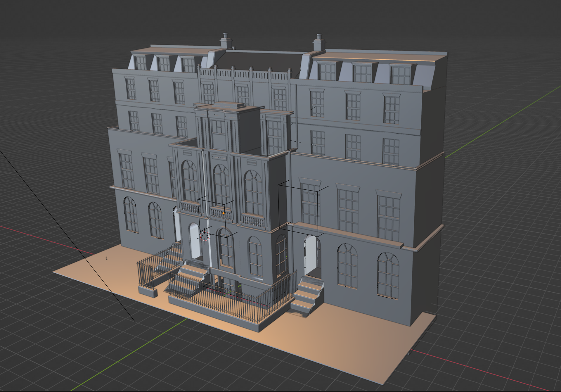Select the left rooftop chimney
This screenshot has width=561, height=392.
(226, 40)
